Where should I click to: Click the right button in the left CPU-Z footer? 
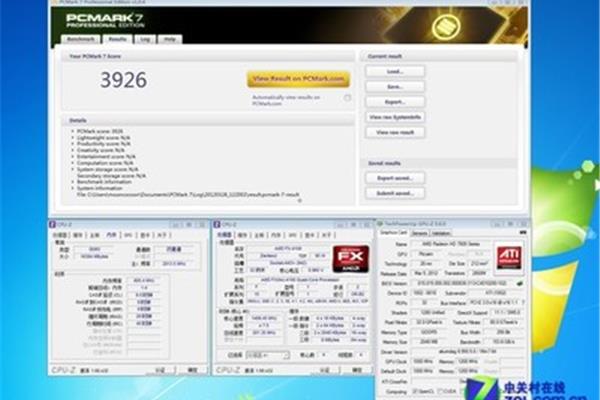click(192, 370)
